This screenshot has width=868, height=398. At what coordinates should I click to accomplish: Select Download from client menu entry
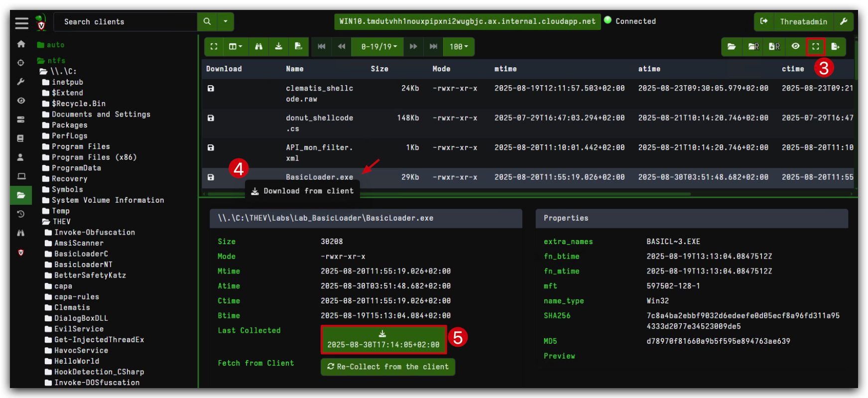click(x=302, y=191)
